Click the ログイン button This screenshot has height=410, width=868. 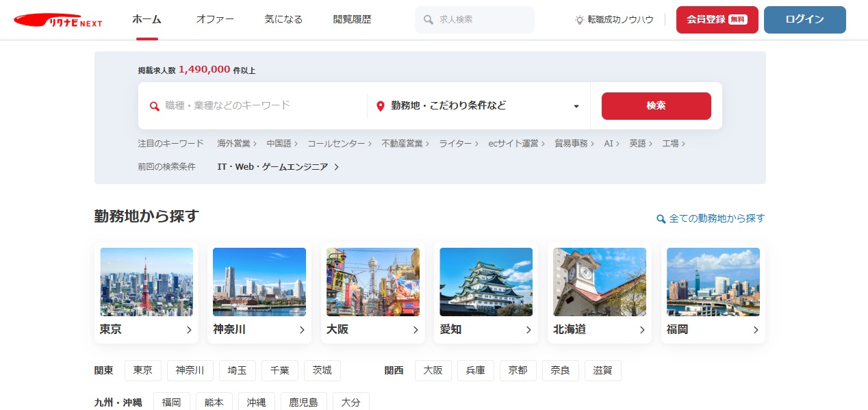[804, 20]
